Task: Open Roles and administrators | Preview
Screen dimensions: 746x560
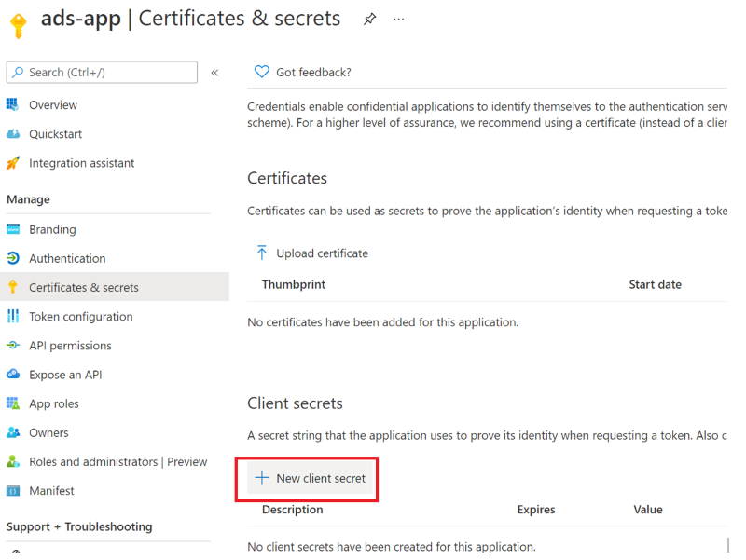Action: pyautogui.click(x=118, y=461)
